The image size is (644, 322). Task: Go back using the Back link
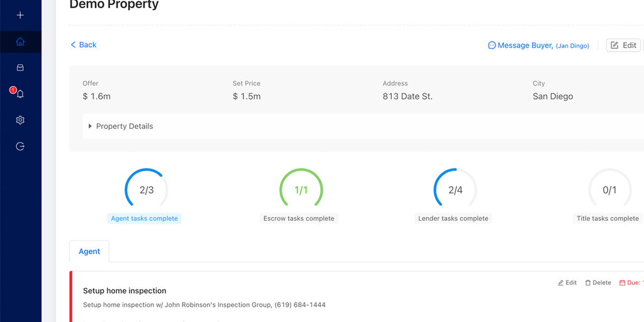pyautogui.click(x=83, y=45)
